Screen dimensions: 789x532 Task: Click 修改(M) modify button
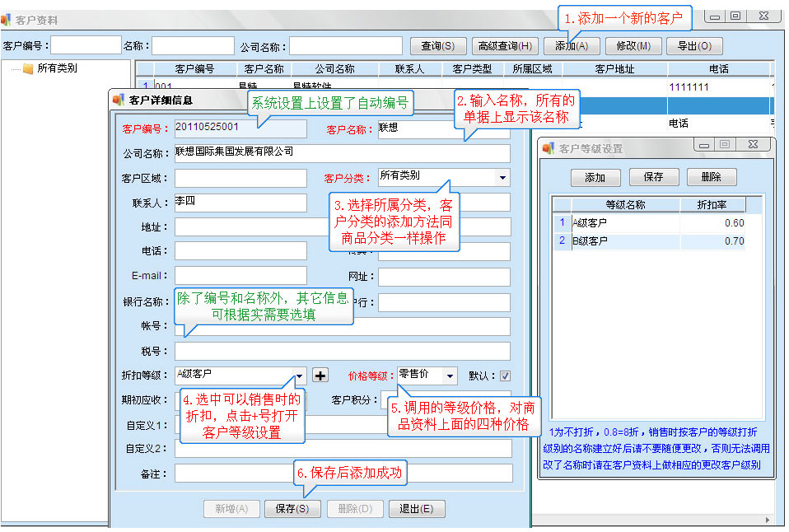[633, 46]
